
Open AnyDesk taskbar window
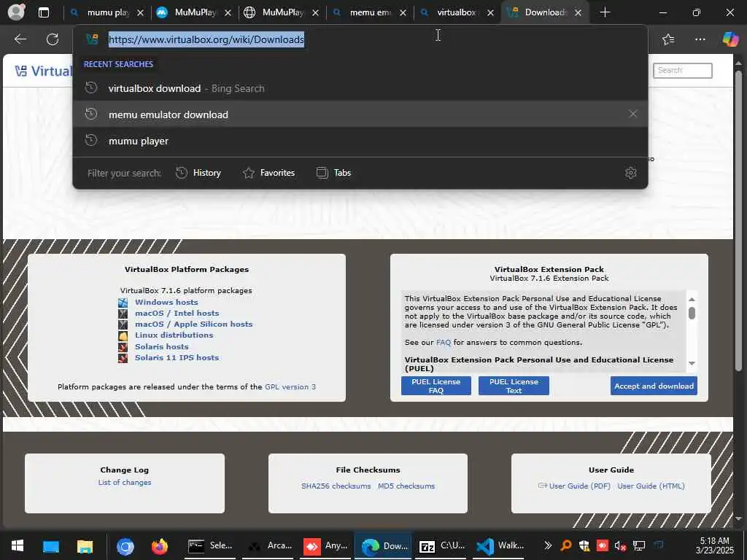[x=326, y=545]
